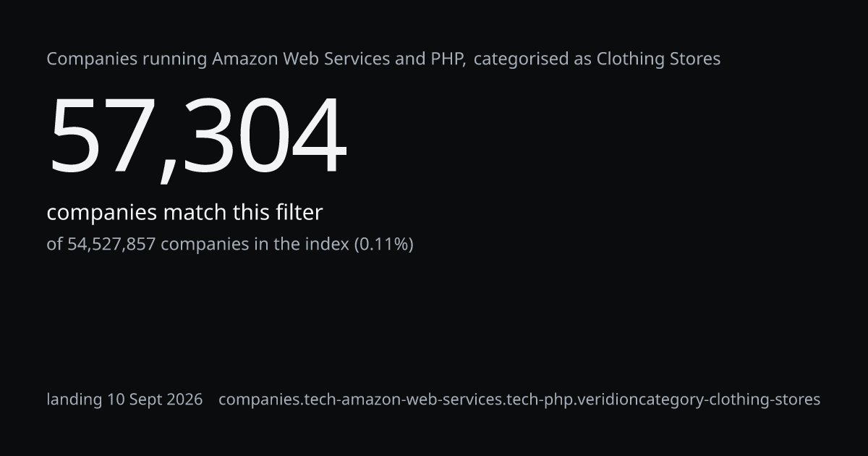This screenshot has height=456, width=868.
Task: Click the 'Companies running' heading start
Action: (127, 59)
